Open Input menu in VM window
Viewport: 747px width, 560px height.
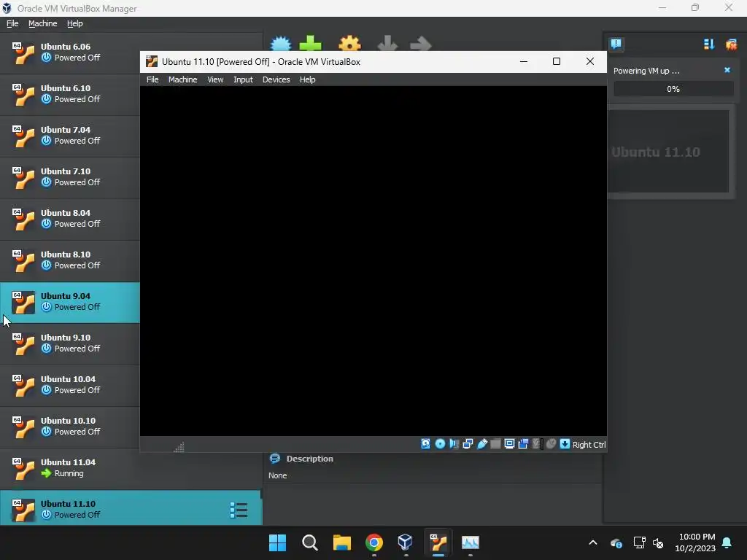coord(243,79)
